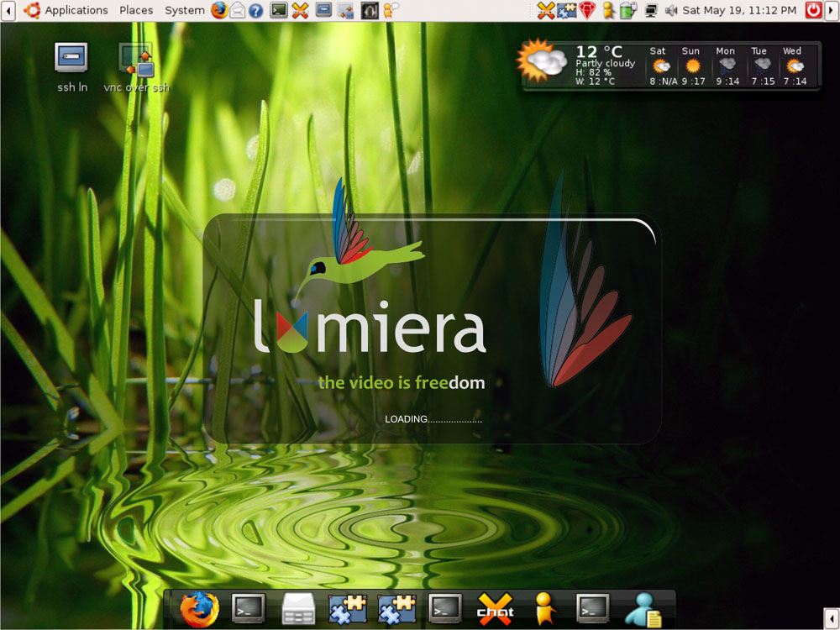This screenshot has width=840, height=630.
Task: Open the blue help question mark icon
Action: pos(256,10)
